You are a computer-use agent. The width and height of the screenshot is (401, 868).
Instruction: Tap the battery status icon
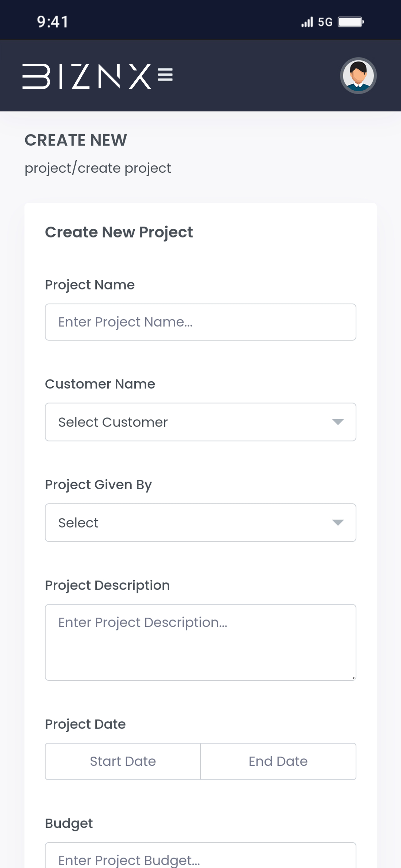351,22
